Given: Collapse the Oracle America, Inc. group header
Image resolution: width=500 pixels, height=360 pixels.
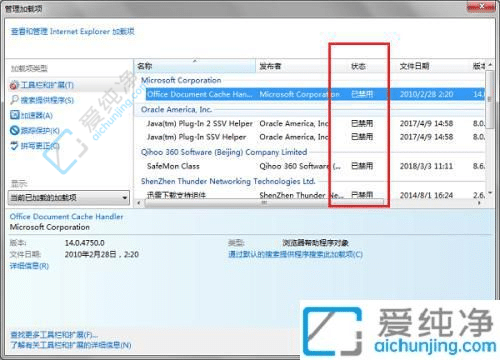Looking at the screenshot, I should tap(176, 109).
